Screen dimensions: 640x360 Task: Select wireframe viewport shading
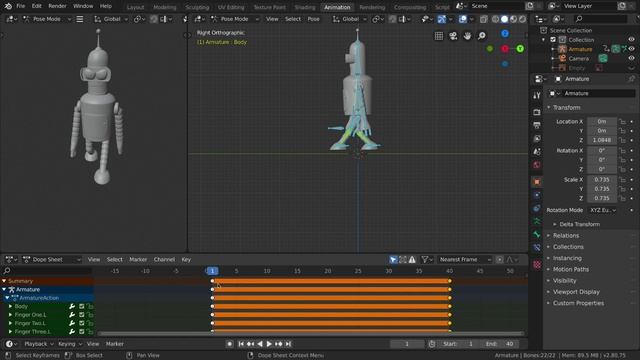[x=496, y=19]
